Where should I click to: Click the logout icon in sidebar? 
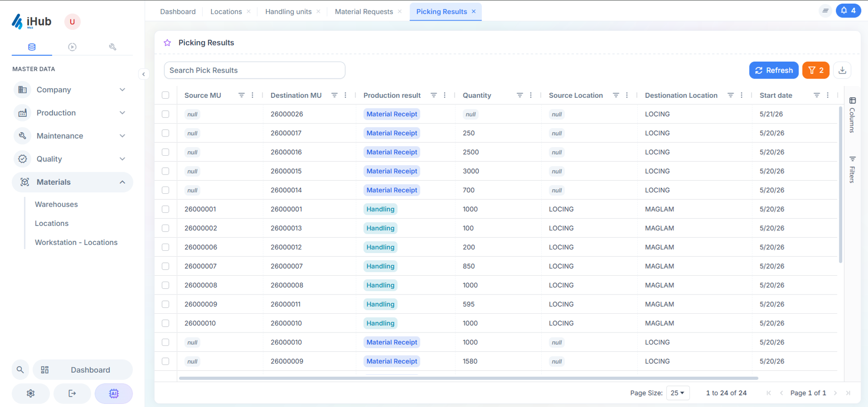(x=72, y=393)
